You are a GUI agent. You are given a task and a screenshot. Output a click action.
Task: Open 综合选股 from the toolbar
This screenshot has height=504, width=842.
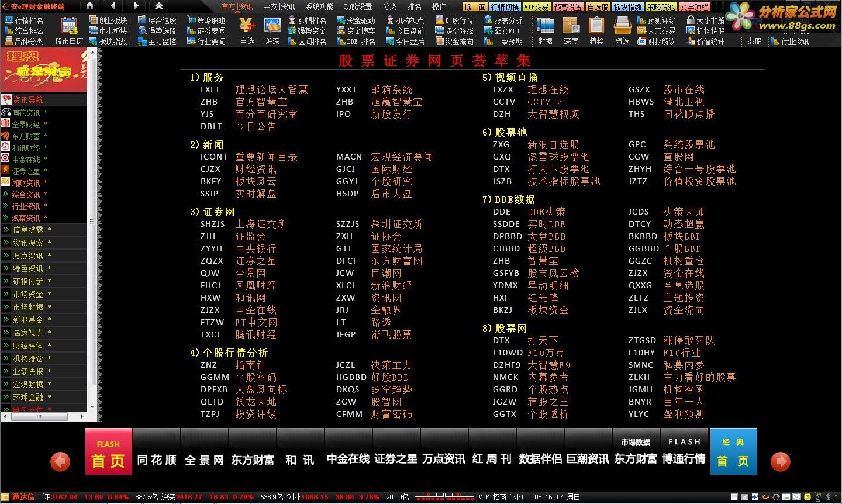pos(157,20)
